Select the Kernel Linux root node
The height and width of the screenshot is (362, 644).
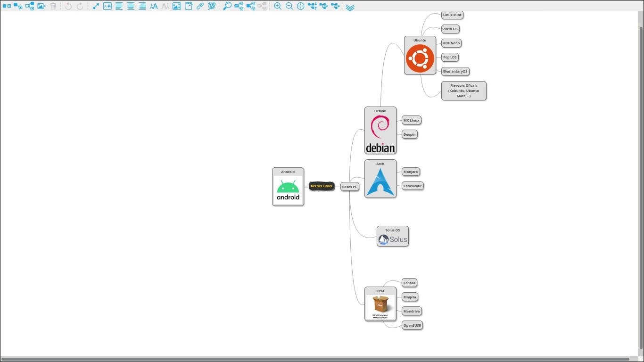322,186
